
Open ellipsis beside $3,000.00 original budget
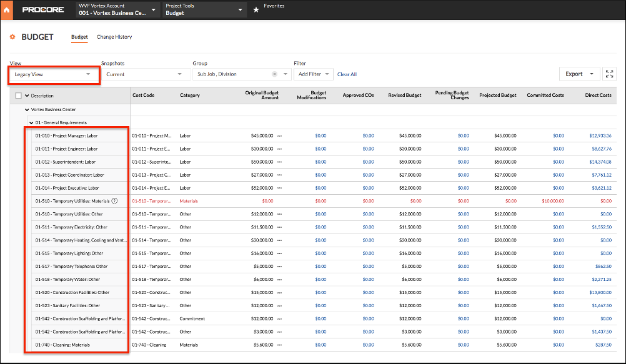pos(279,332)
